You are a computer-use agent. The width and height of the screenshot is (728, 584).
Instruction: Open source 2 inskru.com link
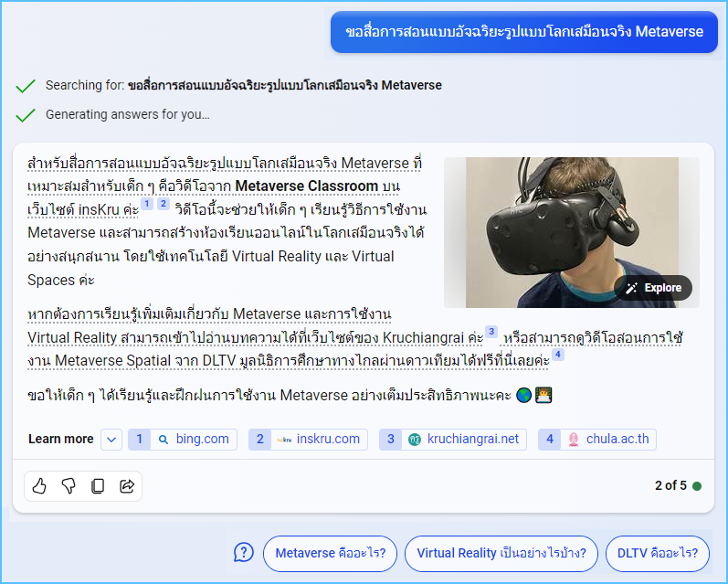[309, 440]
